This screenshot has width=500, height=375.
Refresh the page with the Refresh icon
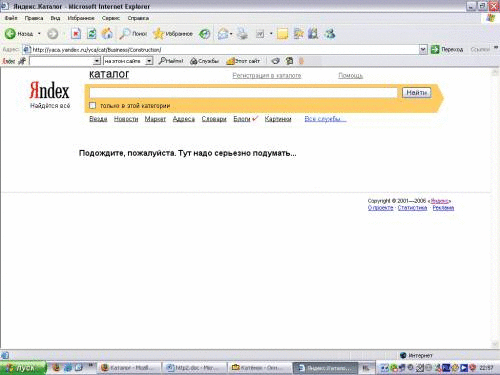(x=91, y=34)
